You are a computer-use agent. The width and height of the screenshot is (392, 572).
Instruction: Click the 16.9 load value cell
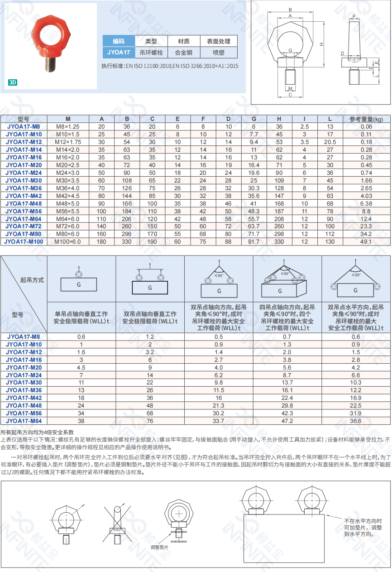356,398
